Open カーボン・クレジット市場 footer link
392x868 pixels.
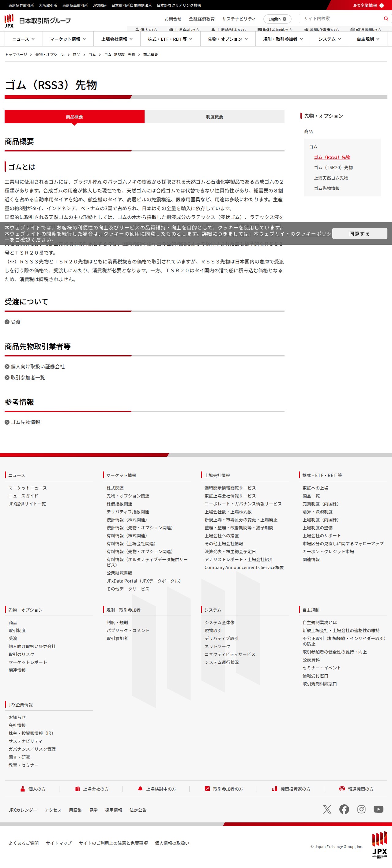click(328, 552)
